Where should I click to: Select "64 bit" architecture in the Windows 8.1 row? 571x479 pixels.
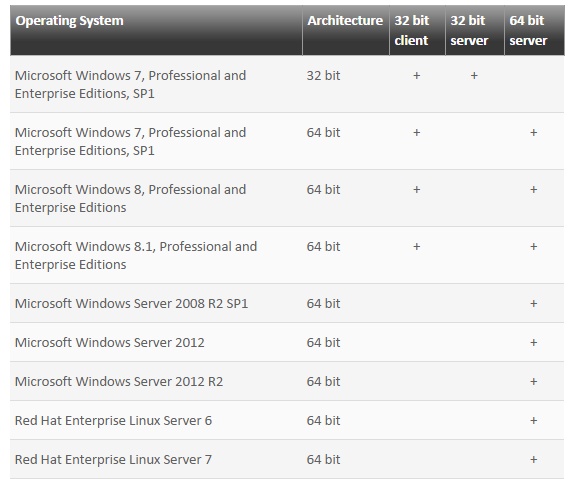[323, 247]
